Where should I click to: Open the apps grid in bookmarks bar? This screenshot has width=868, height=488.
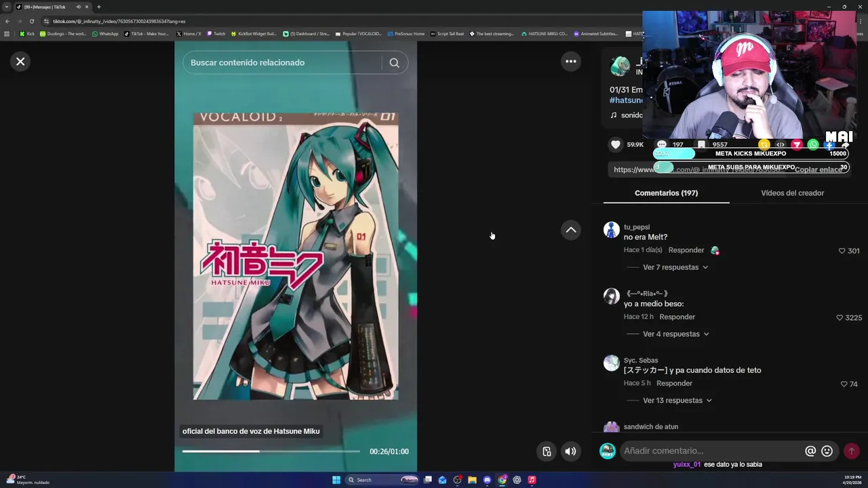[7, 33]
